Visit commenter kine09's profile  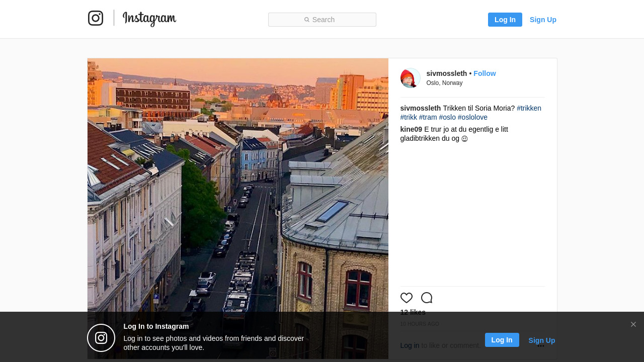tap(411, 129)
